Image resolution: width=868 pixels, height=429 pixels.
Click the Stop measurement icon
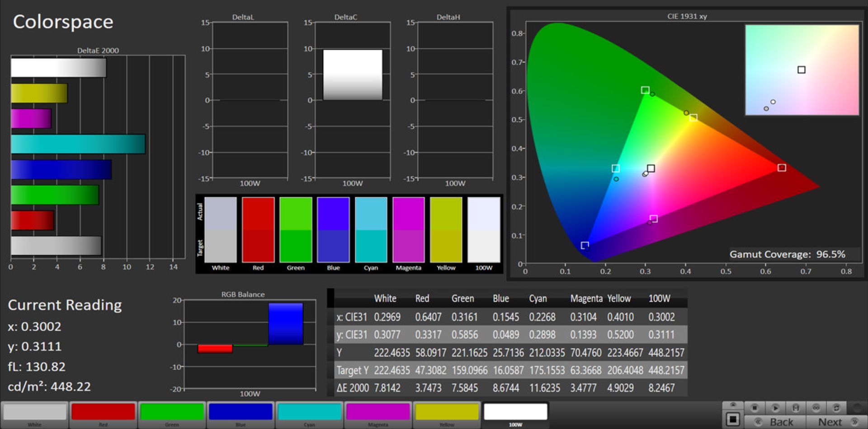(x=755, y=408)
